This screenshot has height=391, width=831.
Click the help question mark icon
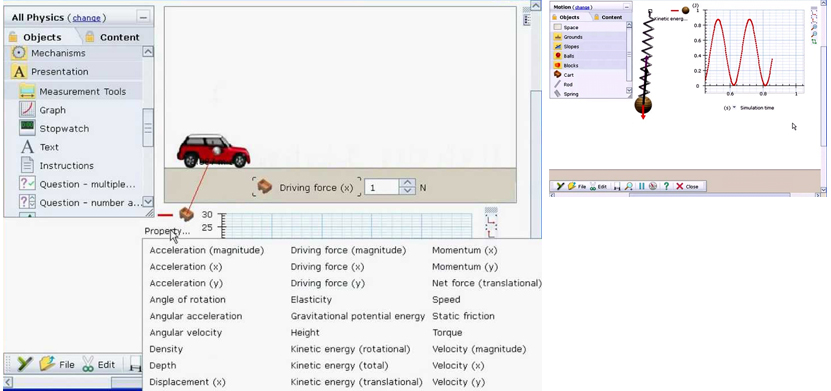coord(666,186)
